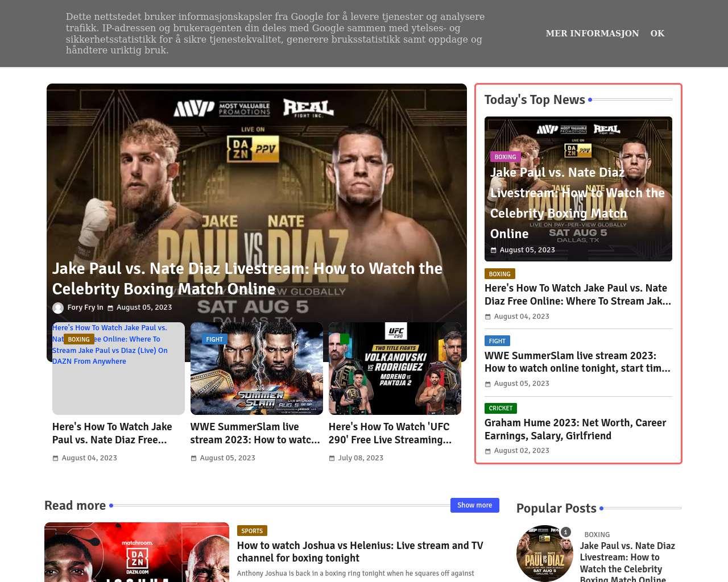This screenshot has height=582, width=728.
Task: Click calendar icon beside main August 05, 2023
Action: (110, 308)
